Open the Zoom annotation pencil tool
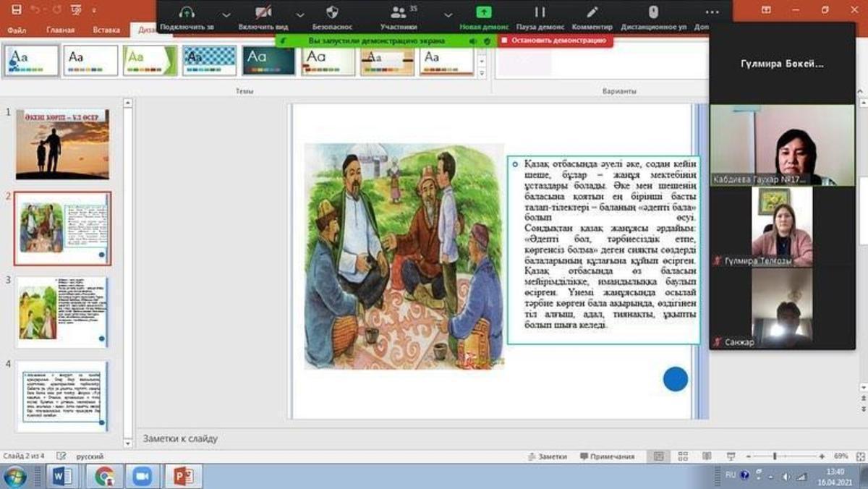The image size is (868, 489). tap(592, 13)
